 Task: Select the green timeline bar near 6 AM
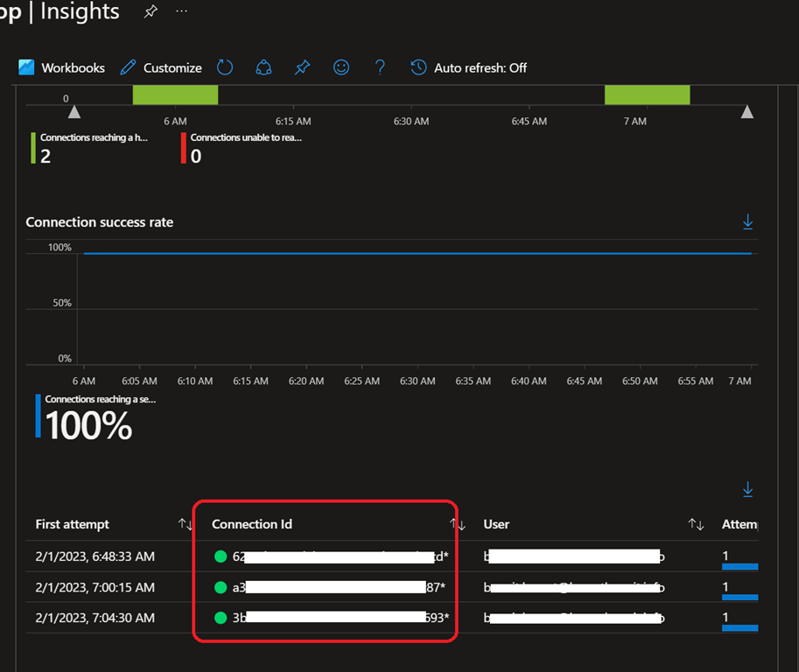click(175, 94)
